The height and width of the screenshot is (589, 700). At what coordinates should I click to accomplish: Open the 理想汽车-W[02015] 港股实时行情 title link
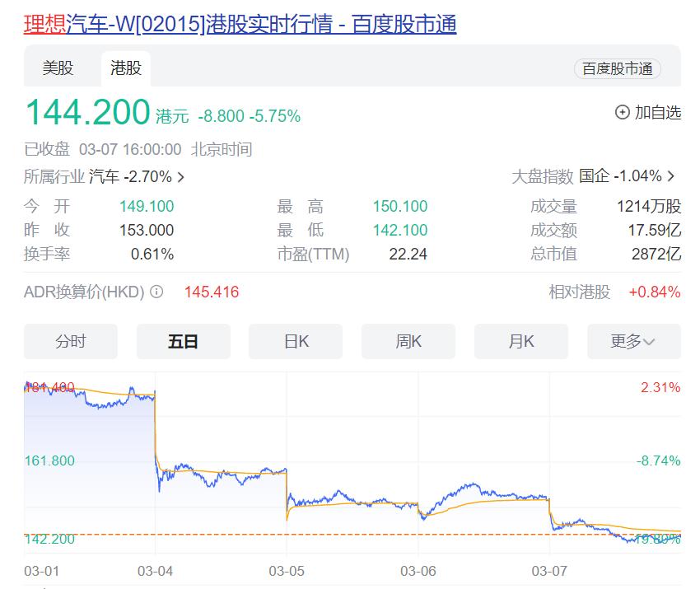[x=240, y=24]
